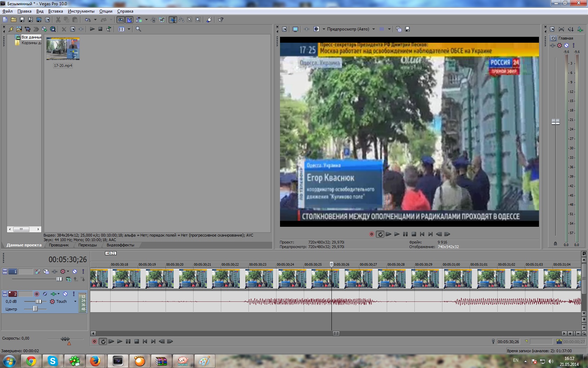Viewport: 588px width, 368px height.
Task: Open the Инструменты menu
Action: [81, 11]
